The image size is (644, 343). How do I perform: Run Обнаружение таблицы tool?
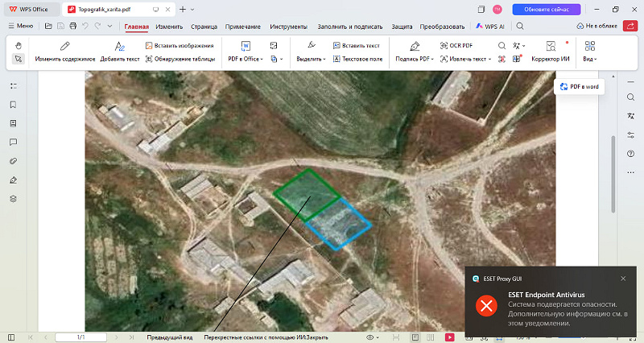[180, 59]
